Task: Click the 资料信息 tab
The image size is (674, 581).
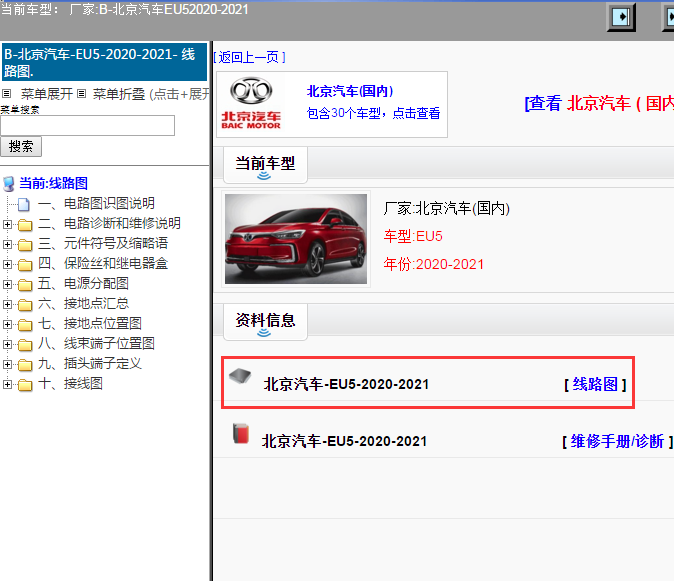Action: (265, 321)
